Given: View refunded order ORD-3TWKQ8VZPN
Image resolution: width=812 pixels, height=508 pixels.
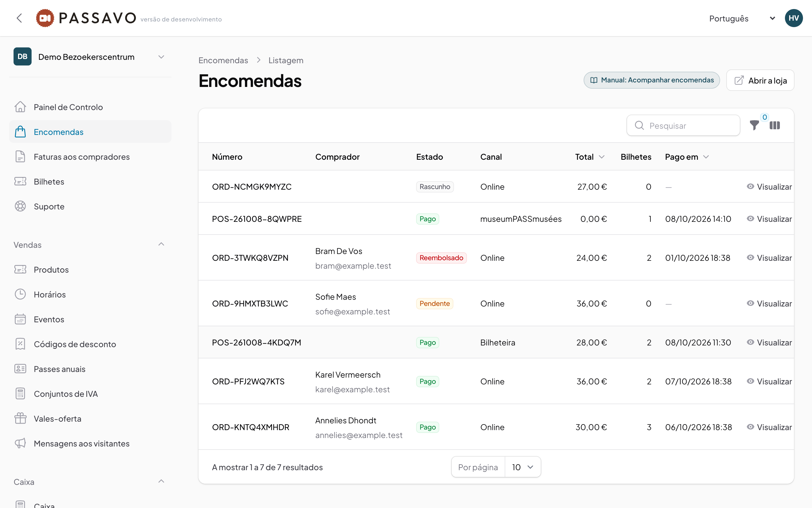Looking at the screenshot, I should pyautogui.click(x=769, y=258).
